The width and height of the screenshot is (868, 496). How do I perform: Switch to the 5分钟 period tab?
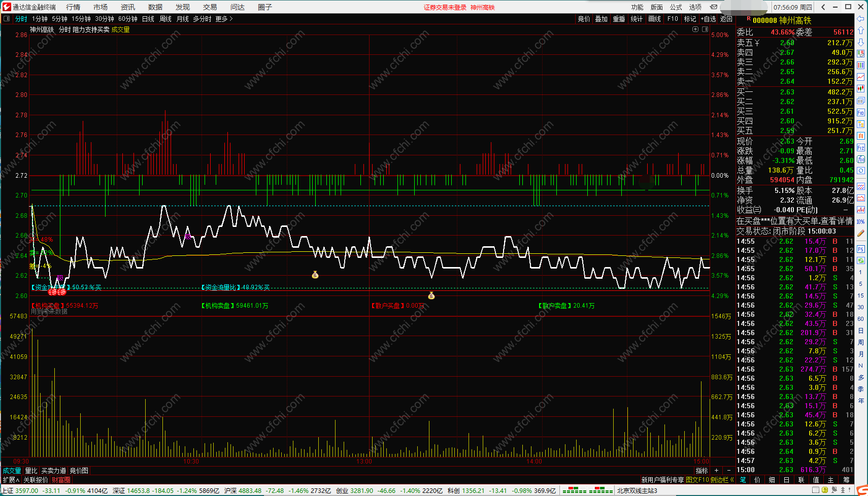[x=59, y=19]
